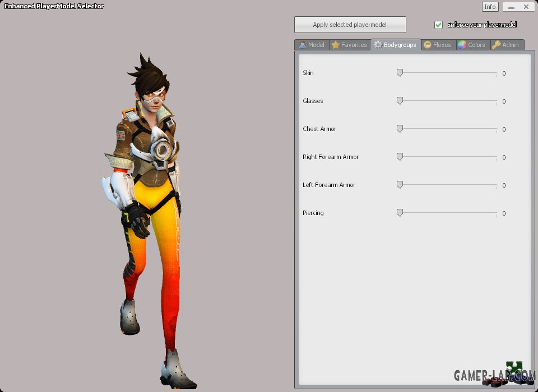Open the Favorites tab

350,45
